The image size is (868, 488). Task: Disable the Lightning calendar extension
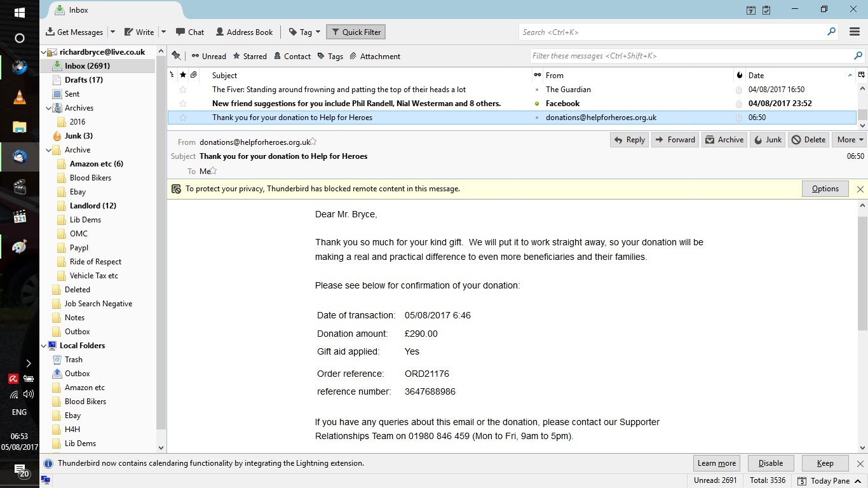click(771, 463)
